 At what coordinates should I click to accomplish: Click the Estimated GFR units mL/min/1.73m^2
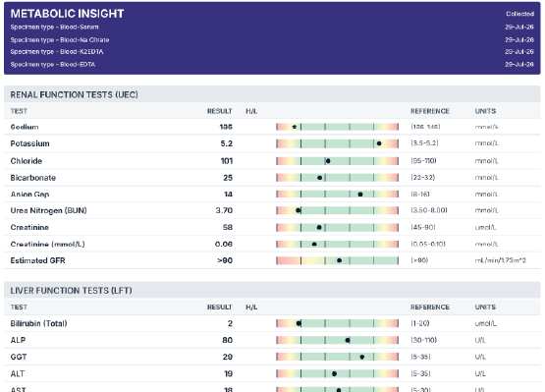click(x=501, y=260)
